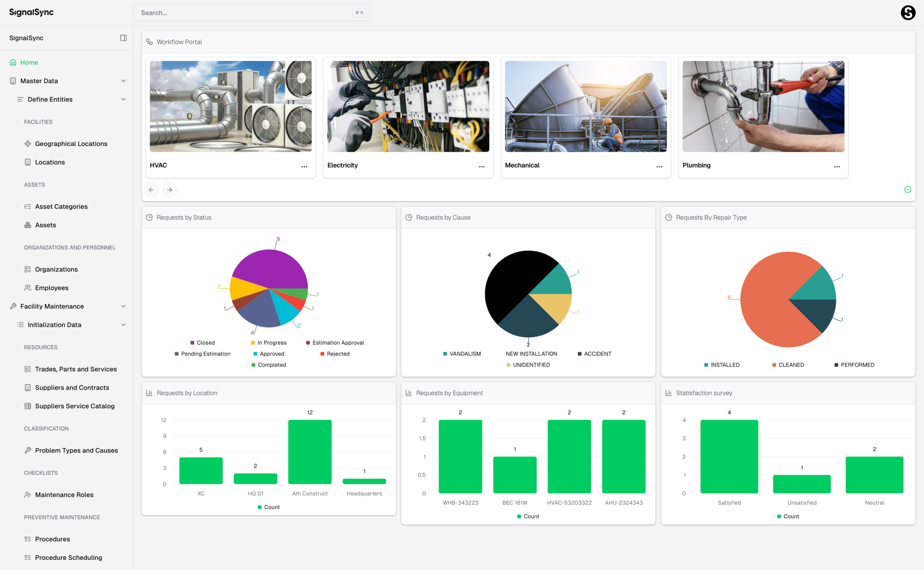Open the Geographical Locations menu item
The width and height of the screenshot is (924, 570).
click(71, 143)
